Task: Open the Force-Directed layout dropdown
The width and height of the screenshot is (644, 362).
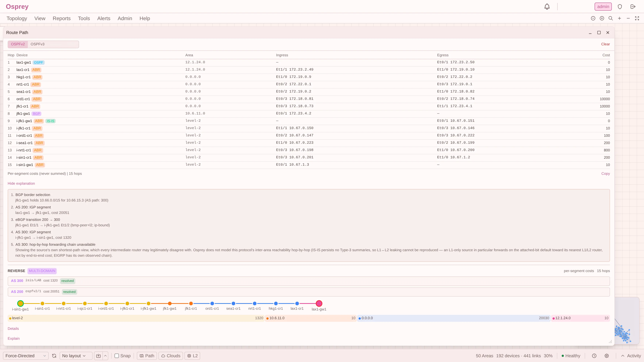Action: point(26,356)
